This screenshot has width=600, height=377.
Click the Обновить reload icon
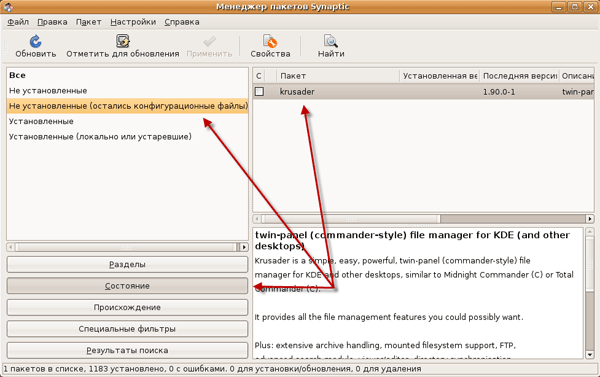coord(36,41)
